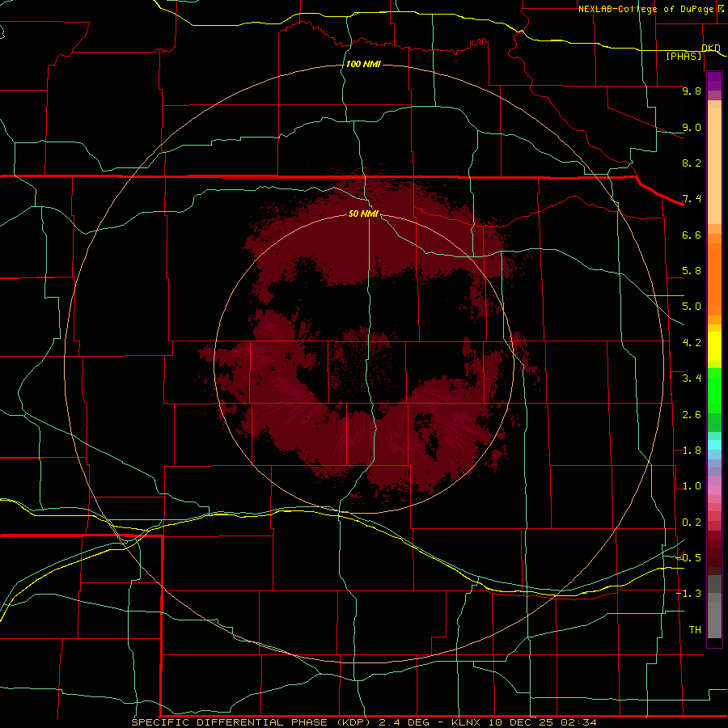This screenshot has width=728, height=728.
Task: Pick the pink segment of the color bar
Action: click(714, 490)
